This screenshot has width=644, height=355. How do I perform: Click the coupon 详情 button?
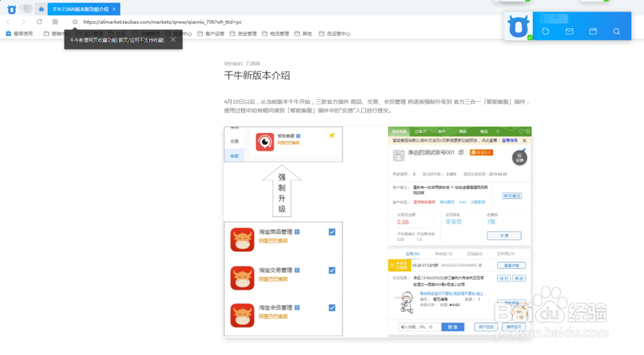tap(504, 235)
